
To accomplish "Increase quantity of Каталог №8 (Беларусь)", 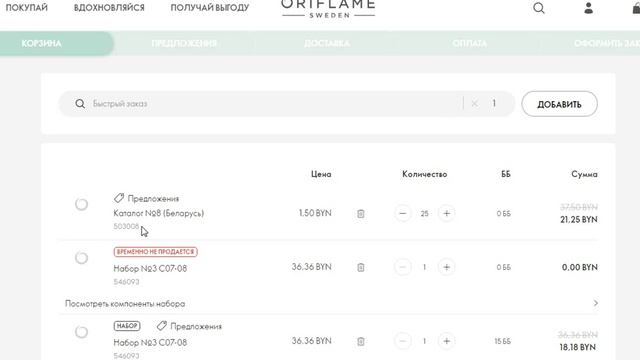I will click(446, 213).
